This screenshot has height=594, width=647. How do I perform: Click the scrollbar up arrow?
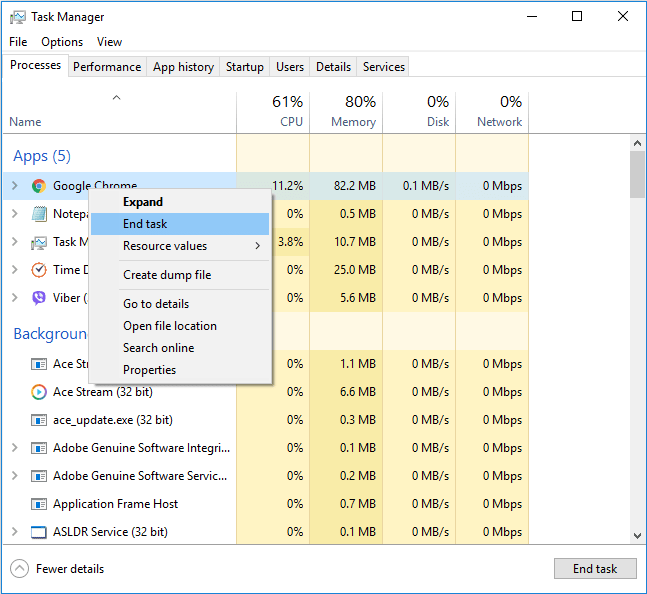pyautogui.click(x=638, y=143)
